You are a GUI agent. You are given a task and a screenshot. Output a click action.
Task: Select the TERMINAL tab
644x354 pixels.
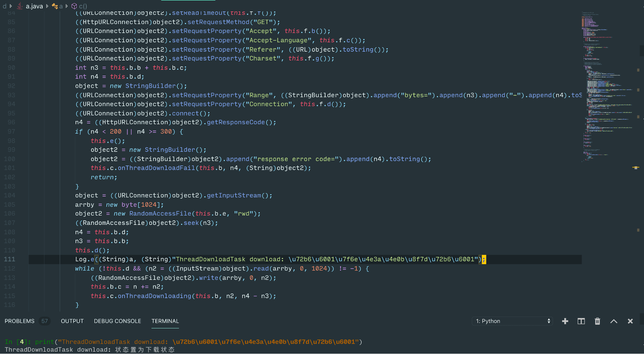coord(165,321)
